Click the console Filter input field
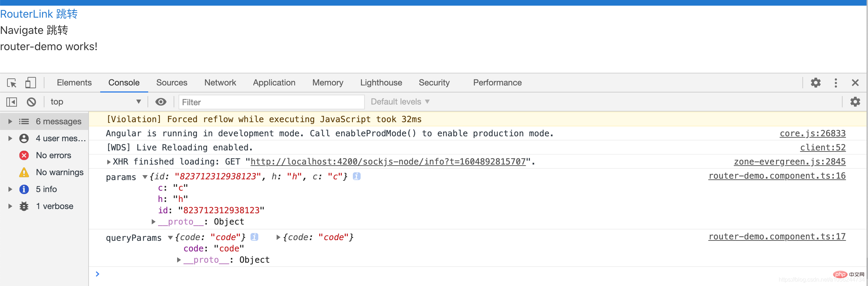This screenshot has height=286, width=868. click(271, 102)
